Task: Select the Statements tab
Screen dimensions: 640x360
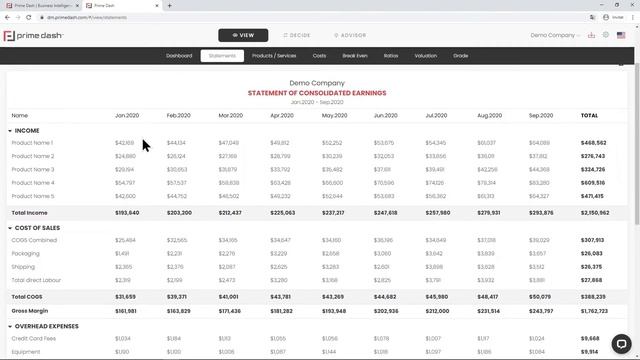Action: pos(222,56)
